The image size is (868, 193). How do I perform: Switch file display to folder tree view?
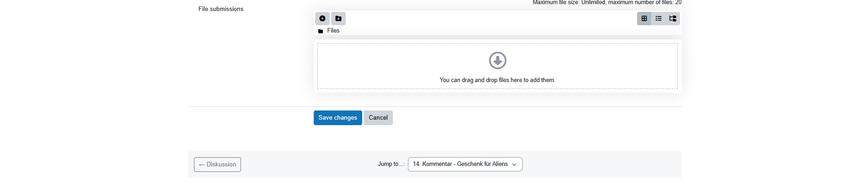673,18
